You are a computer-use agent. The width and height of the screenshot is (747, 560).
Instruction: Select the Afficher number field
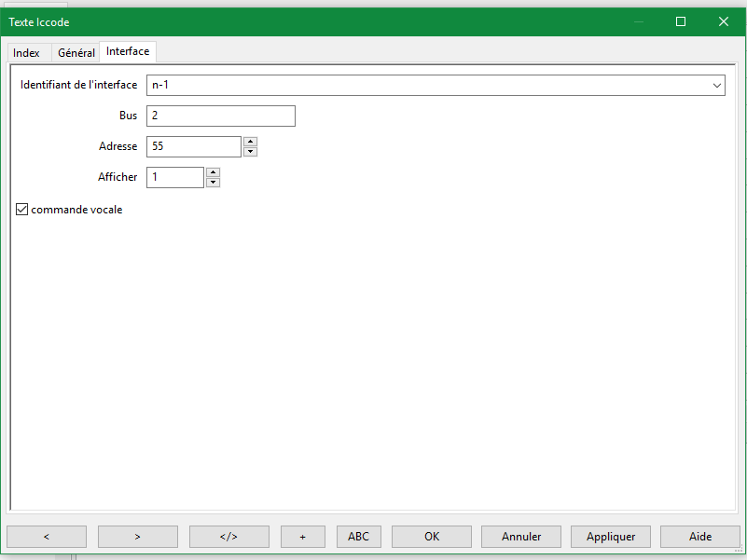pos(175,177)
